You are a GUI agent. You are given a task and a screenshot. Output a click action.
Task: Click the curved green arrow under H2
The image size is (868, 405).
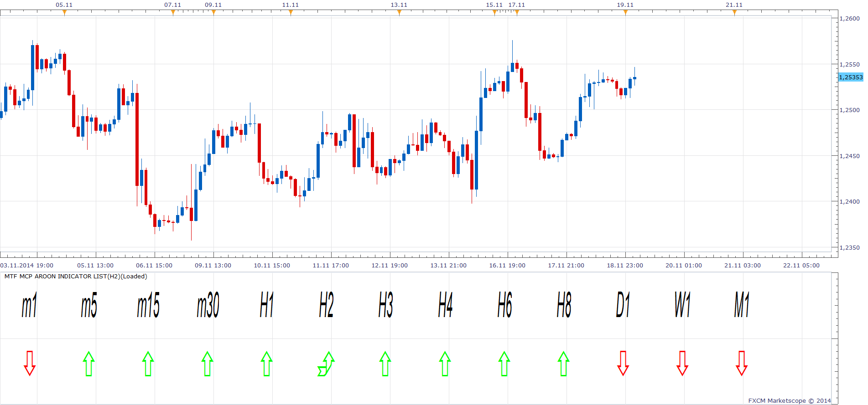pos(326,364)
